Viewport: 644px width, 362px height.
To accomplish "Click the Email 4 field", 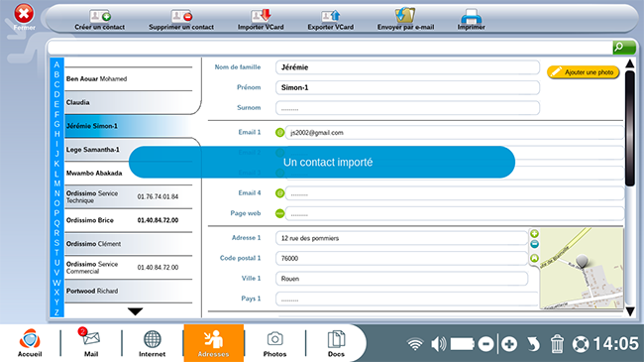I will (455, 193).
